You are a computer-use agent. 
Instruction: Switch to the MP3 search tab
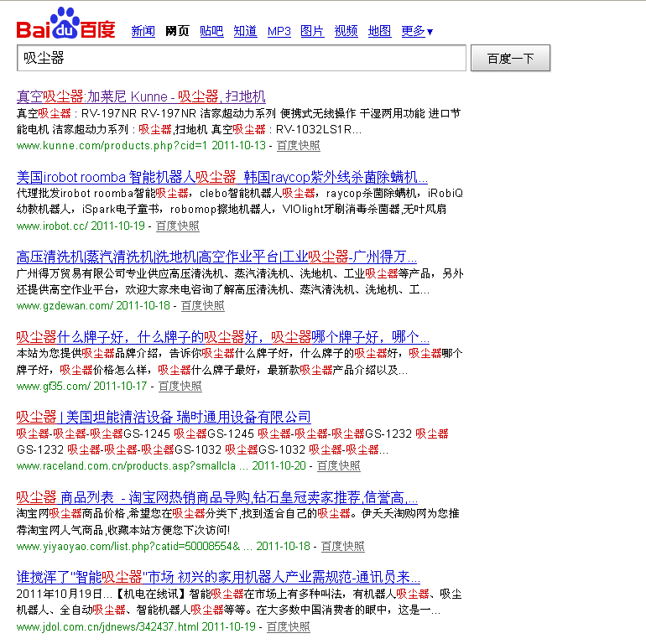click(x=279, y=31)
